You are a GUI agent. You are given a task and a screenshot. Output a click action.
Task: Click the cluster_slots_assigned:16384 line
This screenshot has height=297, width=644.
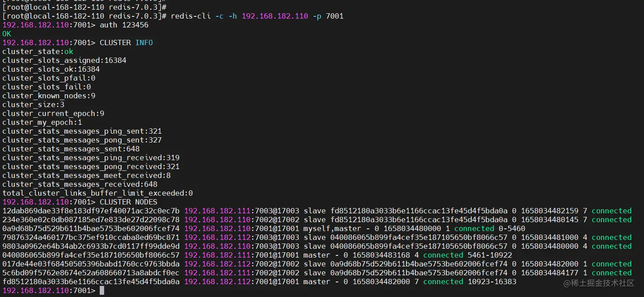point(64,61)
